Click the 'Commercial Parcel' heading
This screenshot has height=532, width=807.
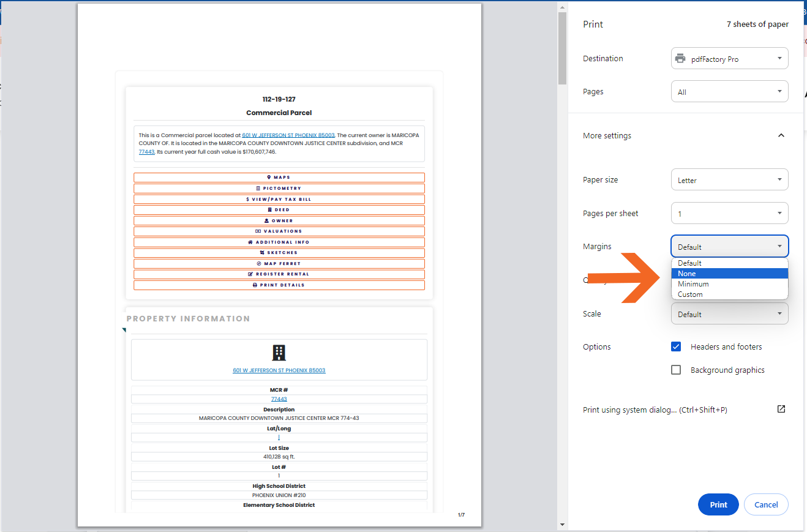point(279,113)
